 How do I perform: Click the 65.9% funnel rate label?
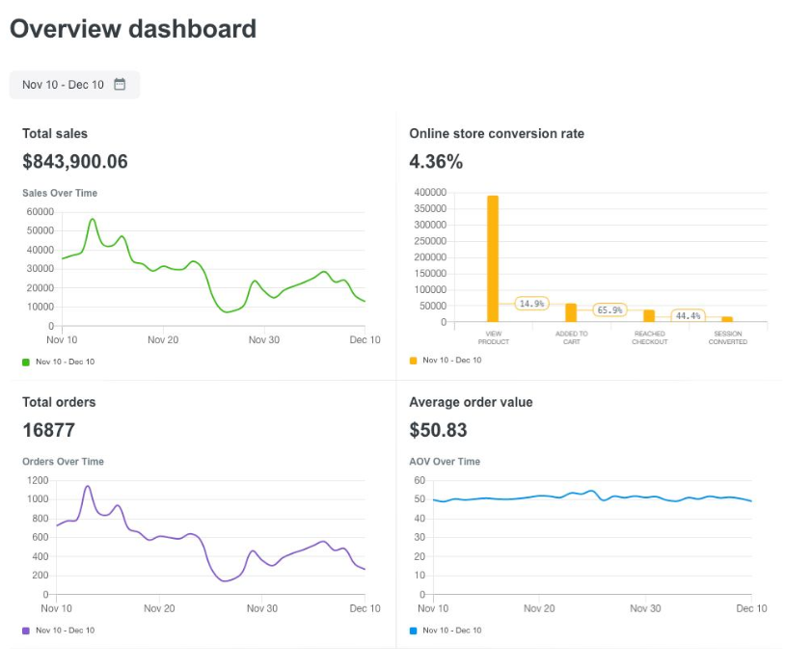609,310
